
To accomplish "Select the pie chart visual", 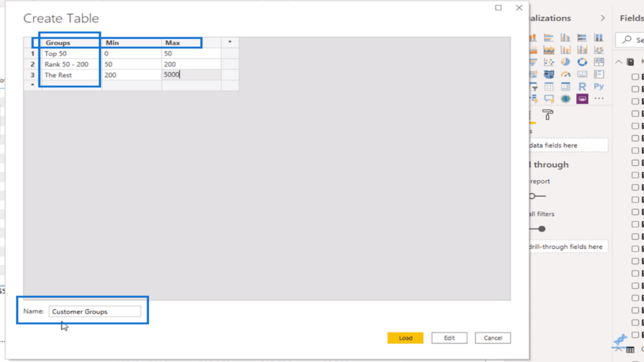I will [x=565, y=62].
